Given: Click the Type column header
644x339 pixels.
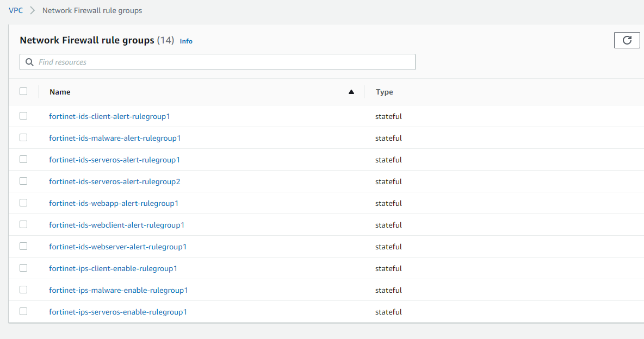Looking at the screenshot, I should pos(384,92).
